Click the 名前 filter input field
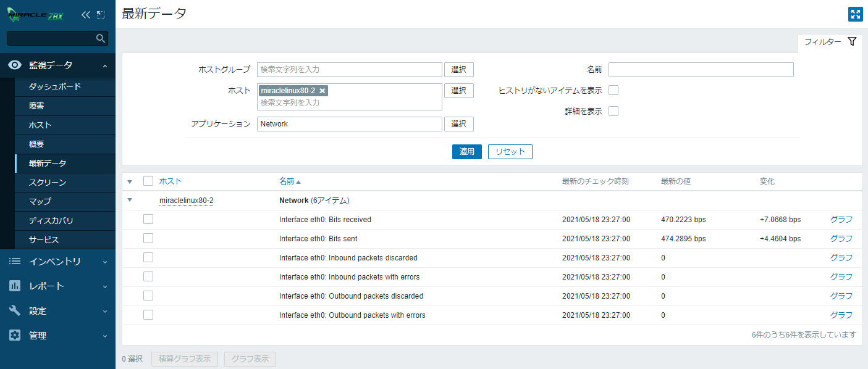 tap(701, 70)
